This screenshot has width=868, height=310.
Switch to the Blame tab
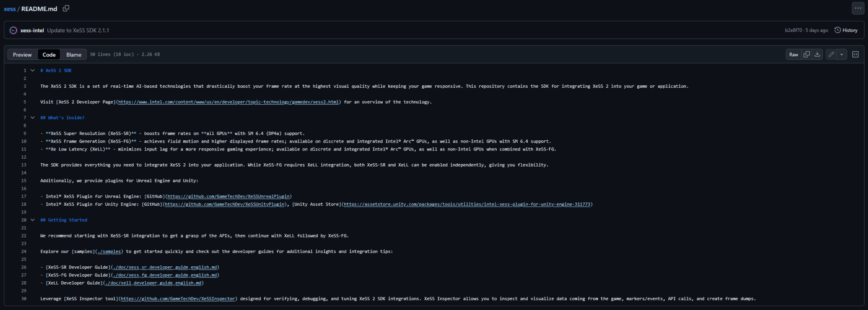pyautogui.click(x=74, y=54)
